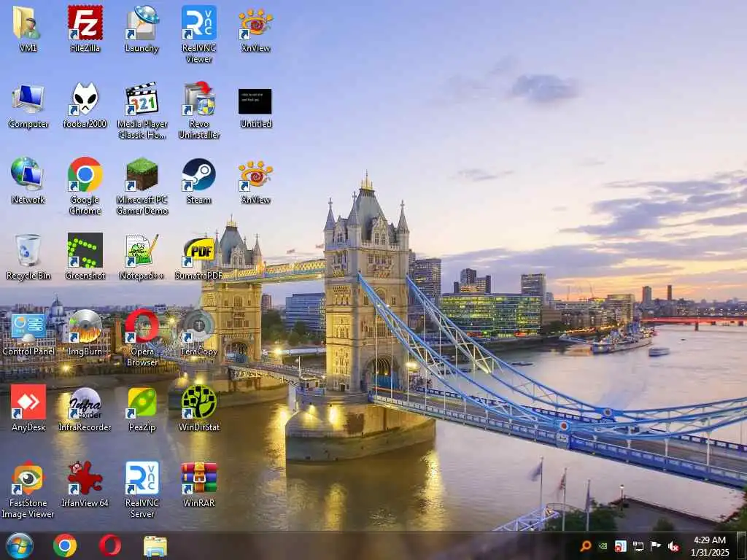Viewport: 747px width, 560px height.
Task: Select the Minecraft PC Gamer Demo icon
Action: pyautogui.click(x=142, y=174)
